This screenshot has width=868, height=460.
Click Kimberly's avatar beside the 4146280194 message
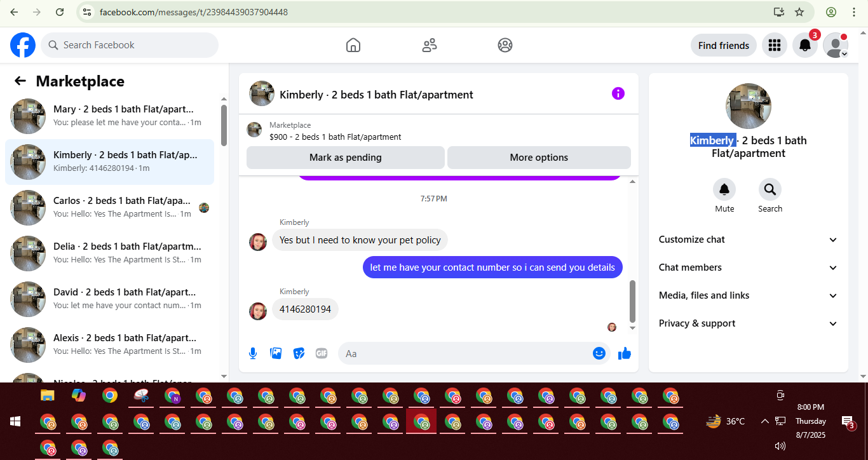click(x=258, y=311)
